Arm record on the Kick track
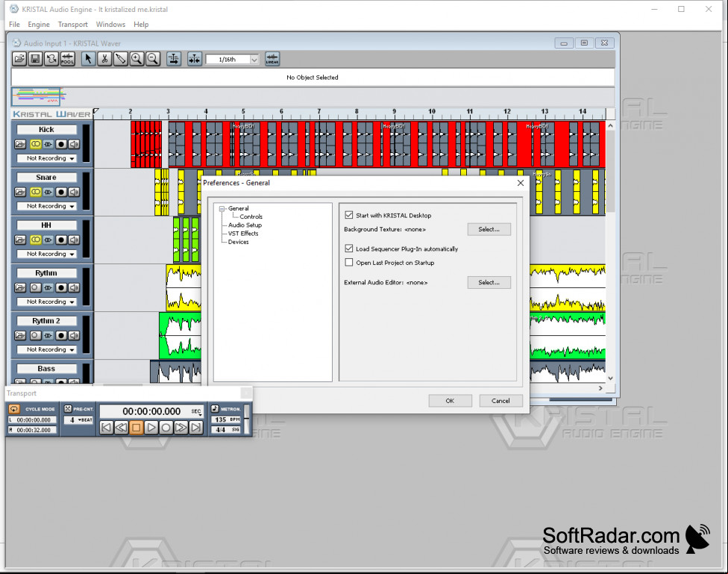 61,144
